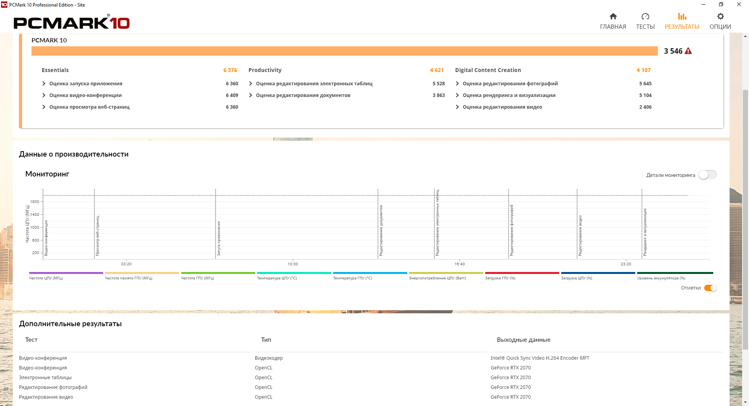Select Частота ГПУ green legend line
Viewport: 749px width, 406px height.
coord(218,273)
